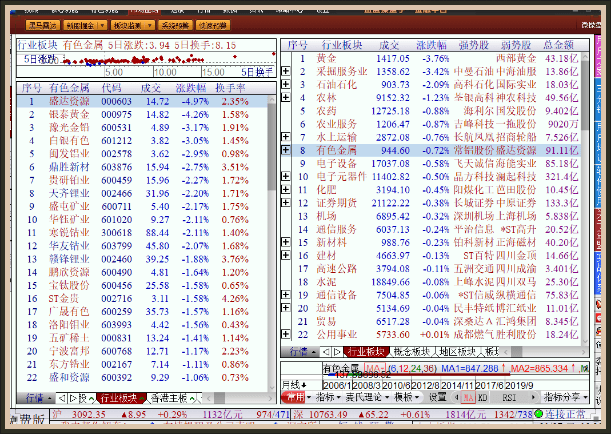Click 设置 in chart toolbar
The image size is (611, 434).
tap(437, 397)
